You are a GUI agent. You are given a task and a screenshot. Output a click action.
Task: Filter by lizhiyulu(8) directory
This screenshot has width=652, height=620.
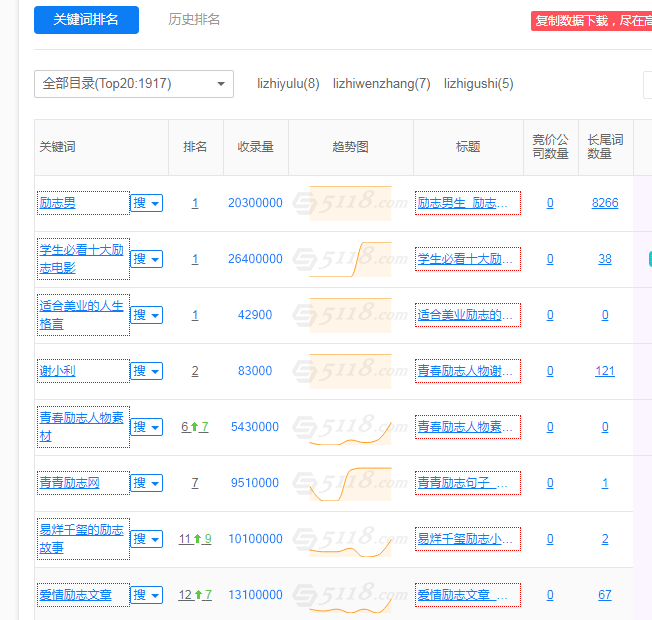(x=288, y=84)
